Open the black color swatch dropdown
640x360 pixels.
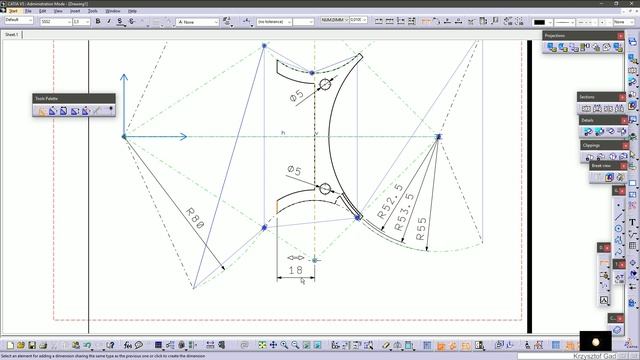click(543, 22)
